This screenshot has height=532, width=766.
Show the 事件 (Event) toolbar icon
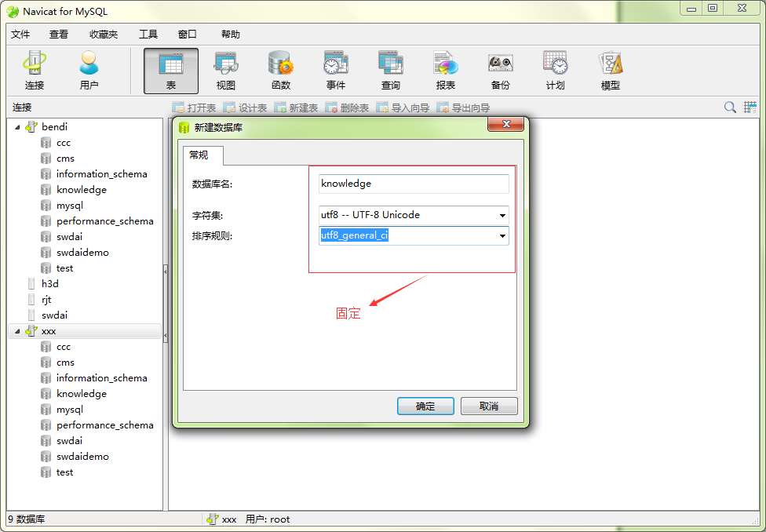(x=336, y=71)
